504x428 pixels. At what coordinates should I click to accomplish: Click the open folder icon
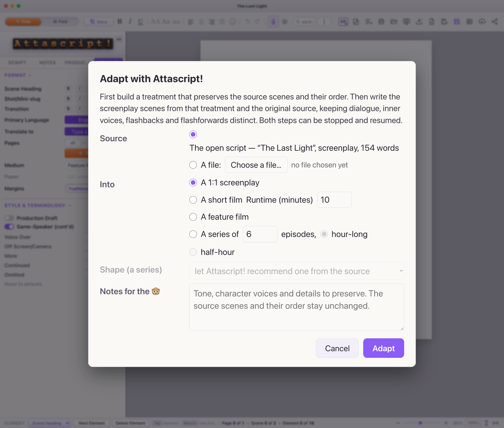click(x=394, y=22)
